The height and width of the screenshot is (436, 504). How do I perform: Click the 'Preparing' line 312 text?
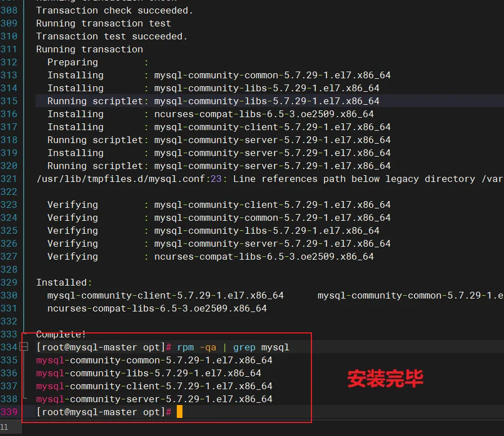pos(73,62)
